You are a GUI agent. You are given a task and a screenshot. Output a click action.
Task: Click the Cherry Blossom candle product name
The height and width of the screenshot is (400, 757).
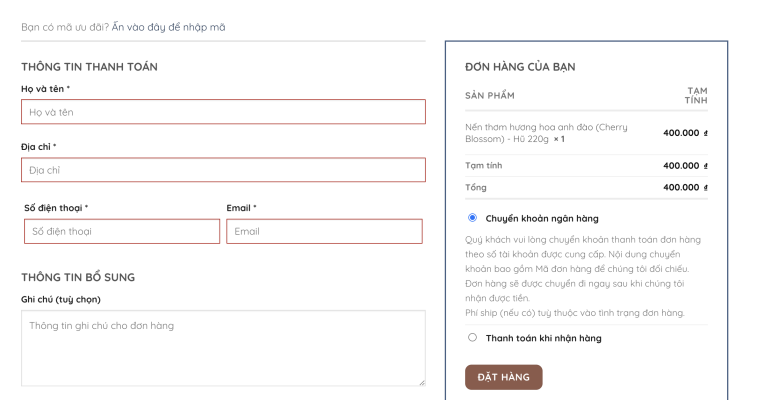(546, 133)
